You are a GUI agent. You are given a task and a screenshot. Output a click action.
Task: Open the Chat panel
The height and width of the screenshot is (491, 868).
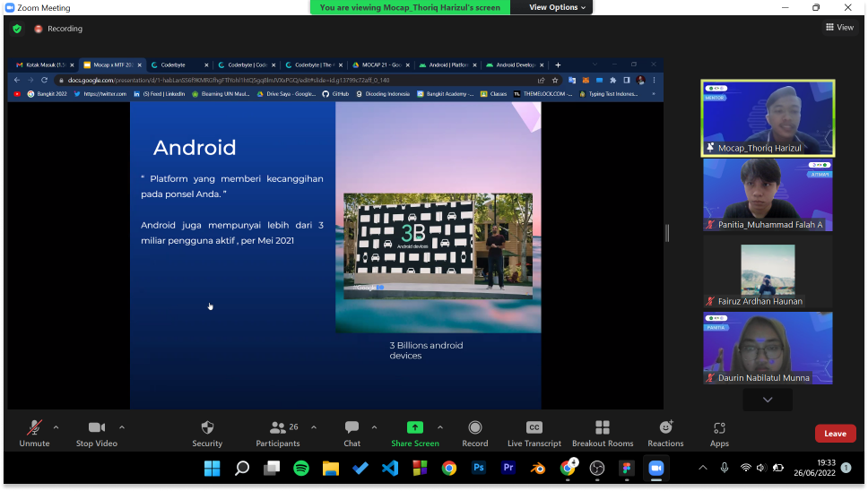[x=352, y=434]
